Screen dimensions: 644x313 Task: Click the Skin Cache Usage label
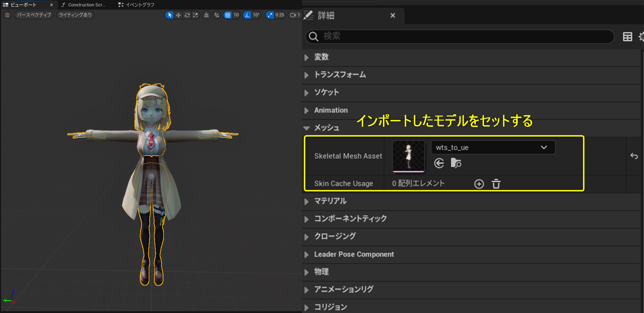(x=344, y=183)
